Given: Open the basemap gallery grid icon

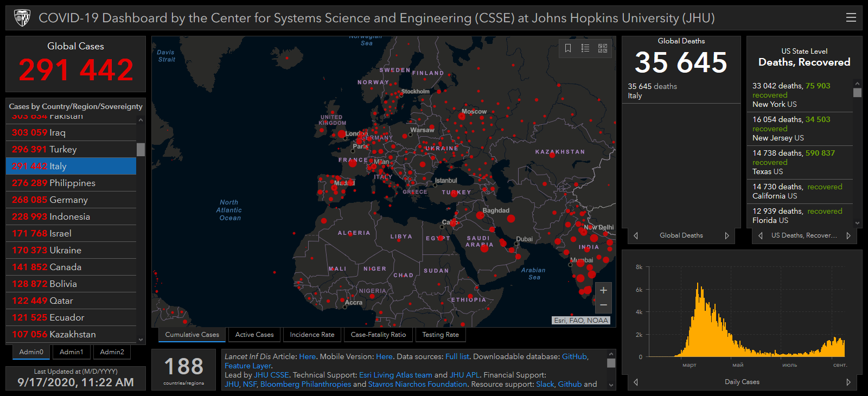Looking at the screenshot, I should point(603,48).
